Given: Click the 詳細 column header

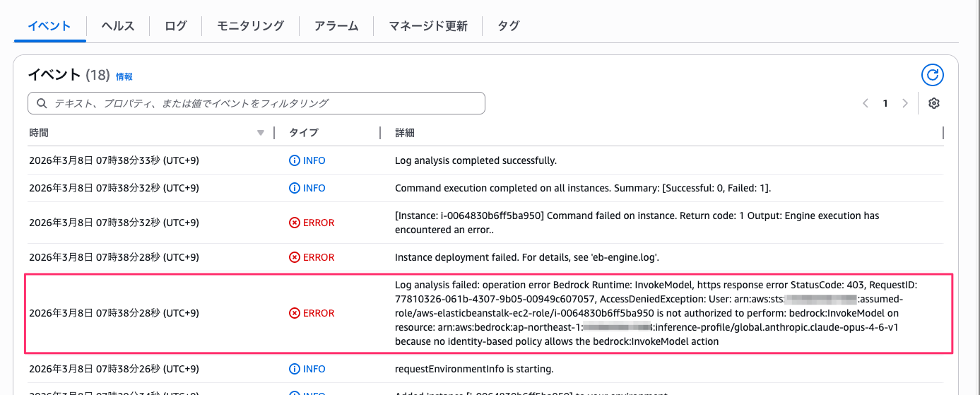Looking at the screenshot, I should (404, 133).
